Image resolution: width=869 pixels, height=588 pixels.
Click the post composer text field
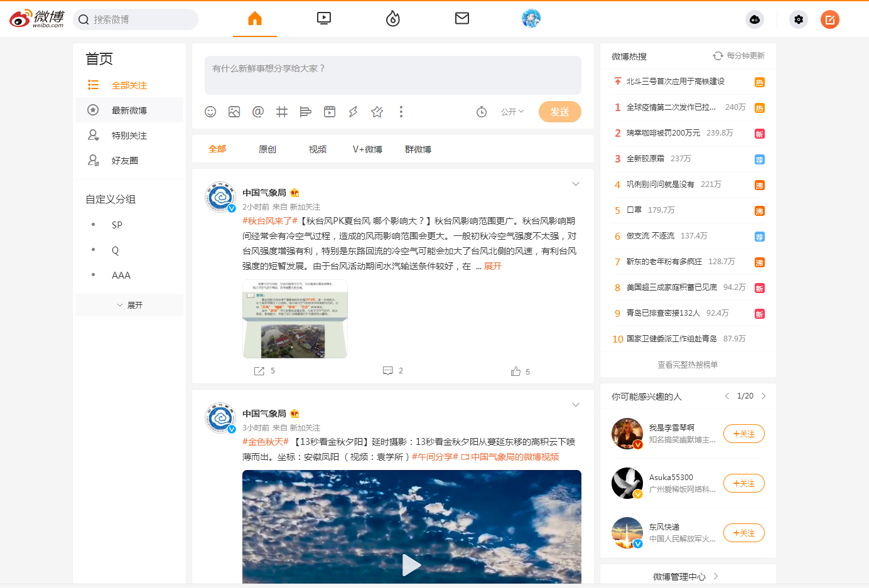(x=393, y=75)
